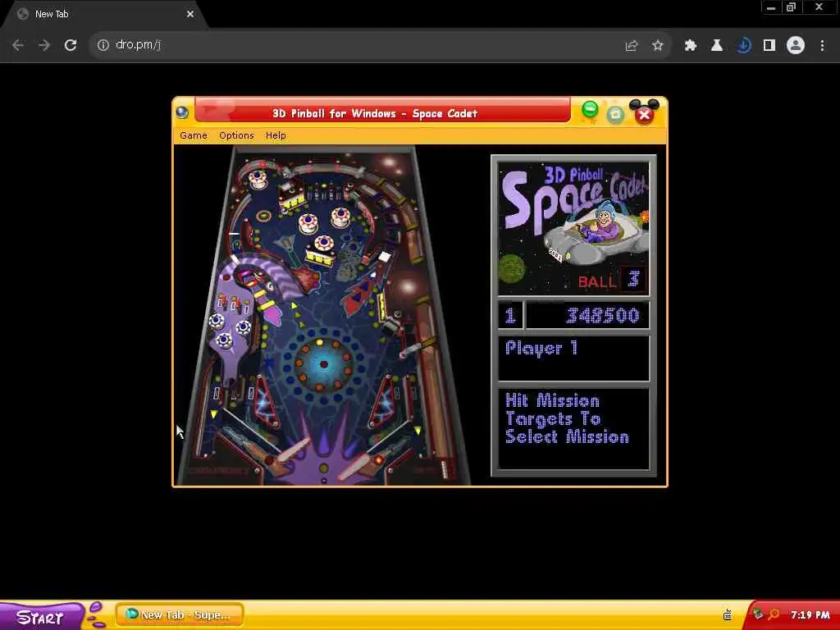Click the 3D Pinball window title text
This screenshot has height=630, width=840.
[x=374, y=113]
